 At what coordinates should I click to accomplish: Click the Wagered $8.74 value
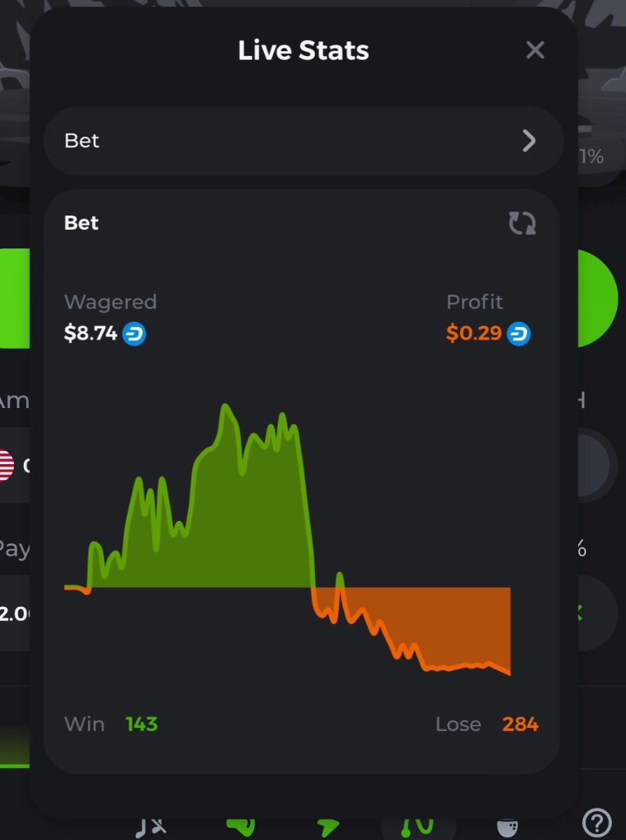pyautogui.click(x=90, y=334)
